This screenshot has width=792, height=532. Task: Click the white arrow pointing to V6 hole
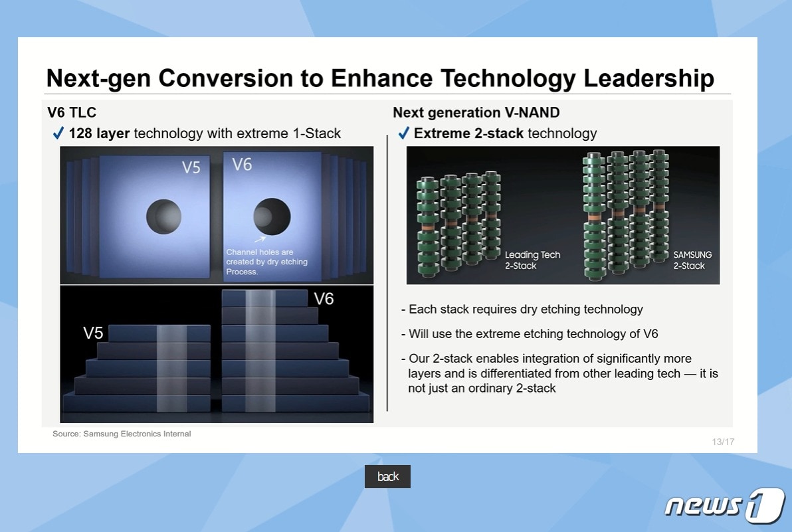pyautogui.click(x=260, y=240)
